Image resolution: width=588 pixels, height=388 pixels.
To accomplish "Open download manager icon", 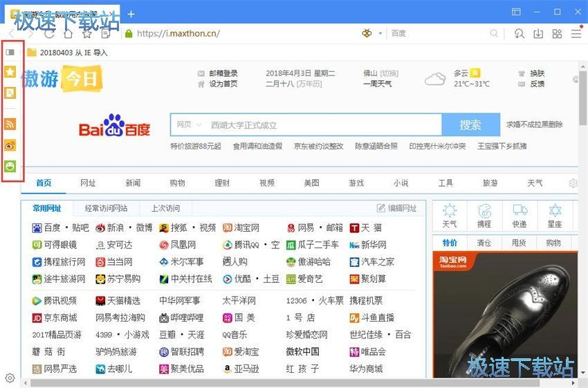I will tap(538, 34).
